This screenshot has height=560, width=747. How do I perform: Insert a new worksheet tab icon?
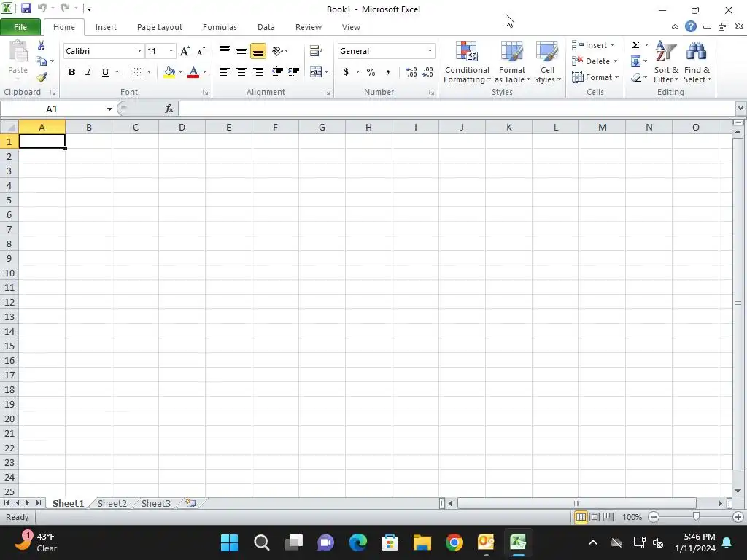coord(190,503)
